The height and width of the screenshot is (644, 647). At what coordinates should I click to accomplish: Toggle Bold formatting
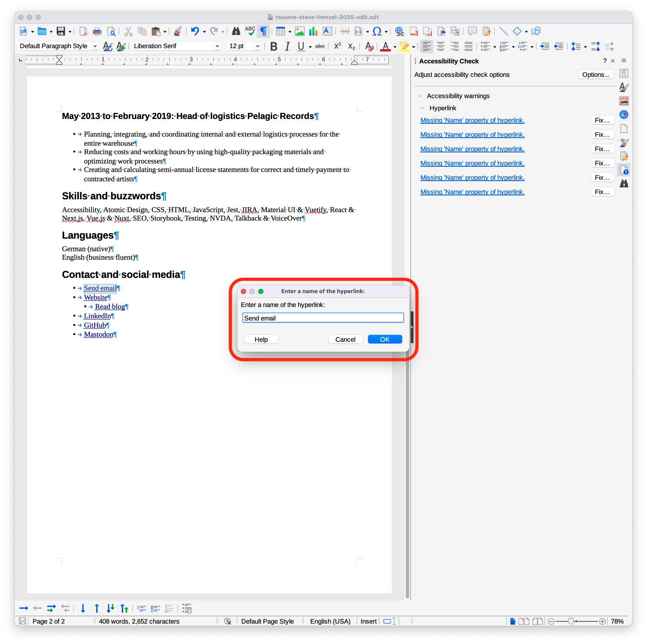tap(273, 46)
